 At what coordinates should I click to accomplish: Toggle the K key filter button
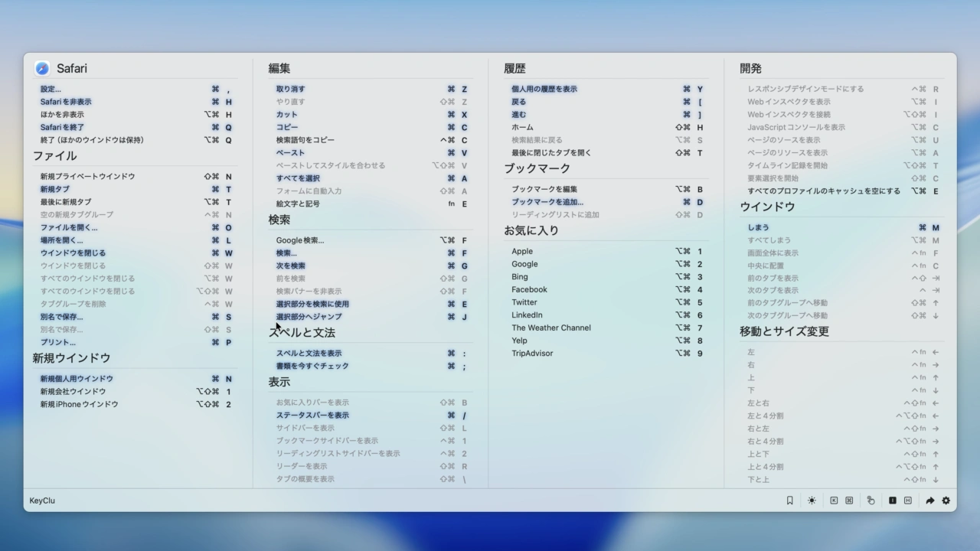(x=834, y=500)
